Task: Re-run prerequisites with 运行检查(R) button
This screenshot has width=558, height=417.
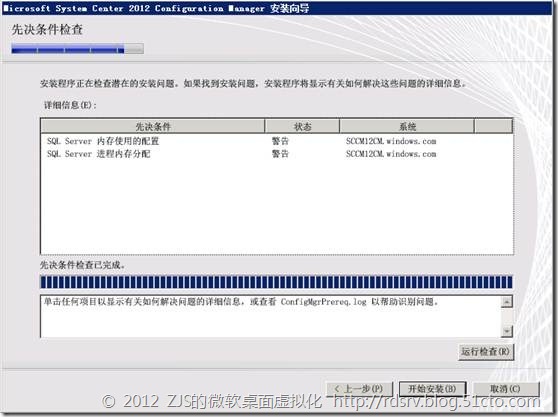Action: click(x=486, y=352)
